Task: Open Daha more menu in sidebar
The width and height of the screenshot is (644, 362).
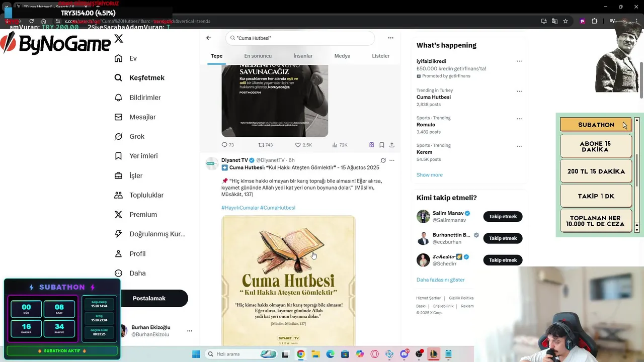Action: [130, 273]
